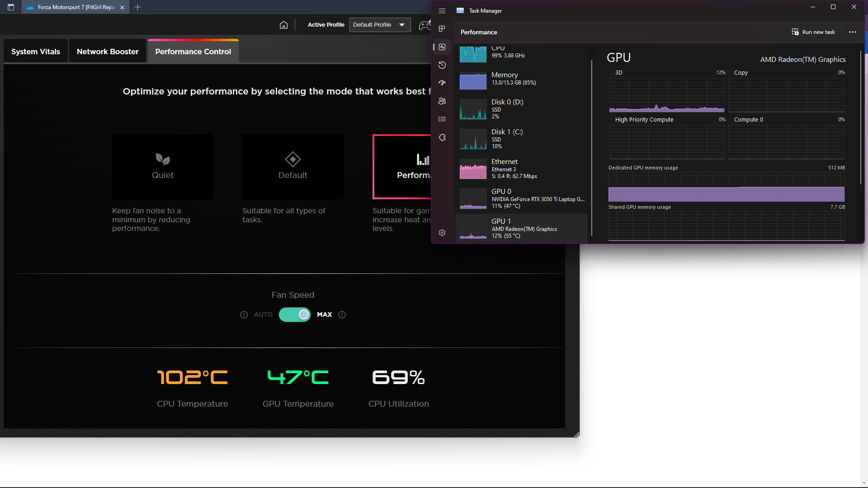This screenshot has height=488, width=868.
Task: Open Task Manager settings gear icon
Action: click(x=442, y=233)
